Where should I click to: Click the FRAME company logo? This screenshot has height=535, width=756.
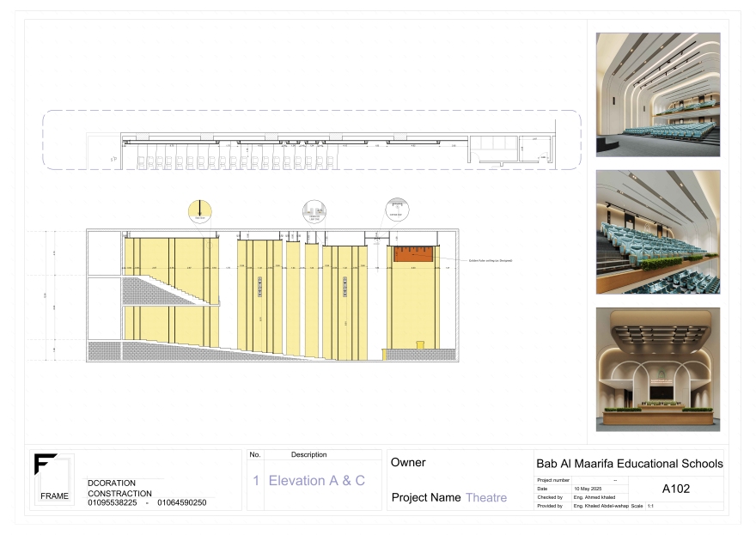pos(52,479)
